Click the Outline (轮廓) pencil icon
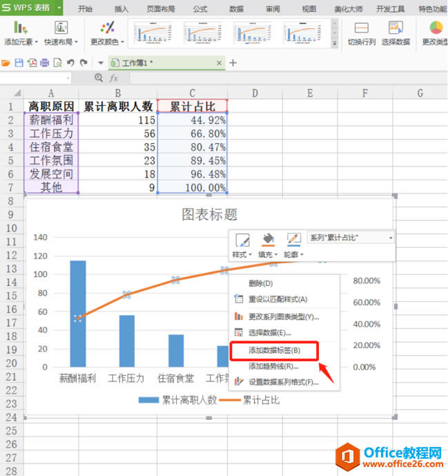 point(293,240)
